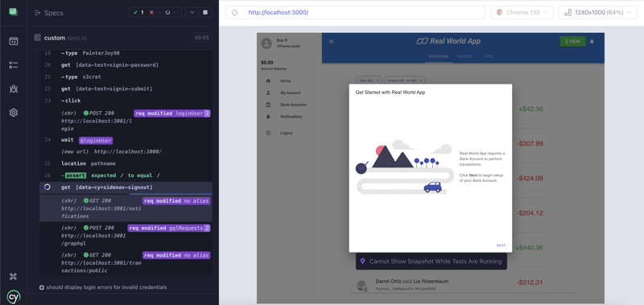Click the keyboard shortcuts icon
This screenshot has height=305, width=644.
(14, 276)
